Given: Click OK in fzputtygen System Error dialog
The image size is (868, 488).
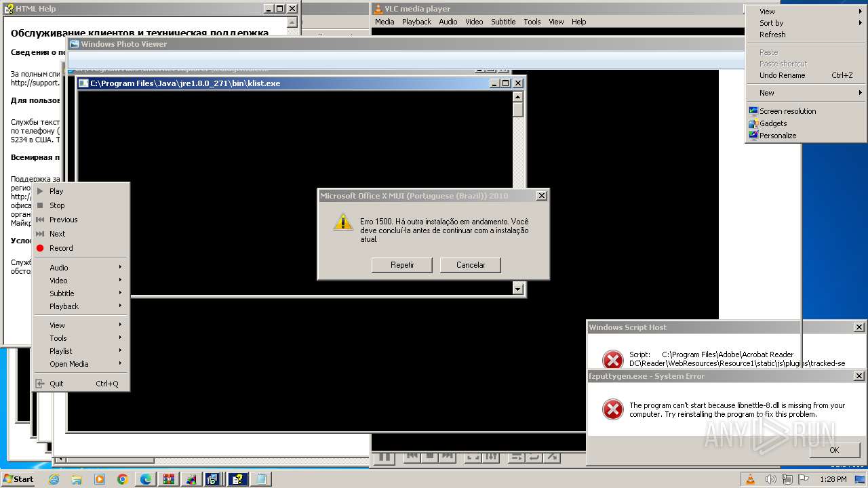Looking at the screenshot, I should pos(834,450).
